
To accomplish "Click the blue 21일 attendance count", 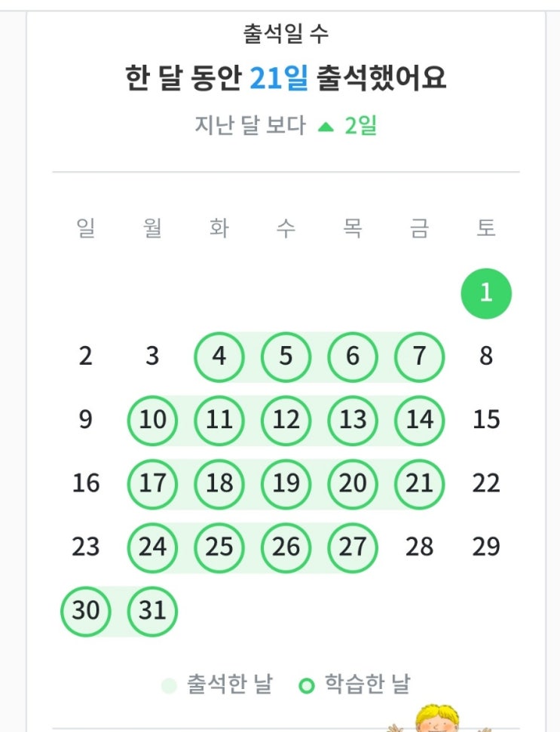I will pos(279,78).
